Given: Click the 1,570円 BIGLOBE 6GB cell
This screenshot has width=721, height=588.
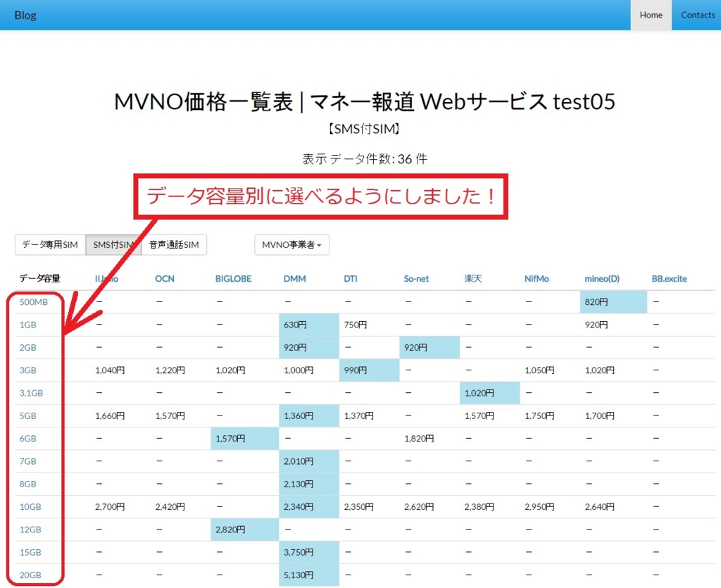Looking at the screenshot, I should [x=245, y=439].
